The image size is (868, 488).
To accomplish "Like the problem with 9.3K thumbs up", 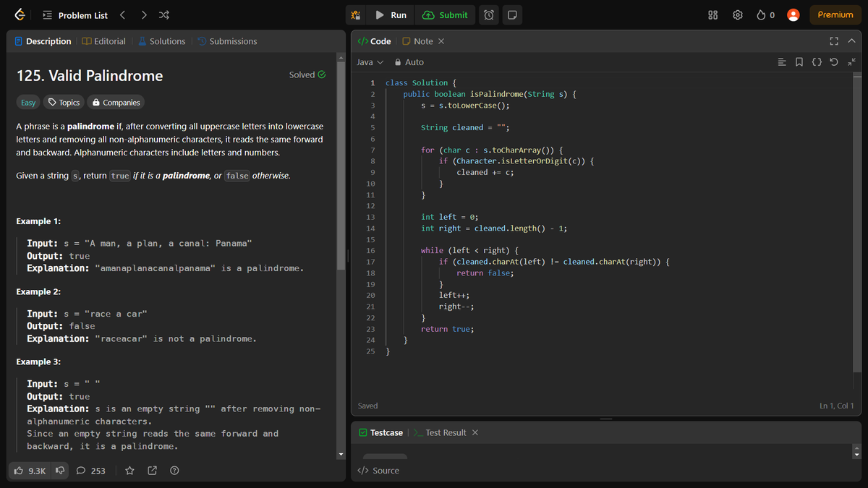I will point(30,471).
